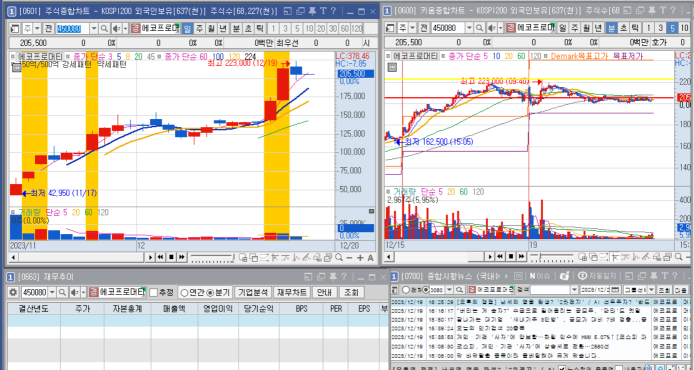Click the stop control under the 0600 chart
The width and height of the screenshot is (694, 370).
pos(511,257)
